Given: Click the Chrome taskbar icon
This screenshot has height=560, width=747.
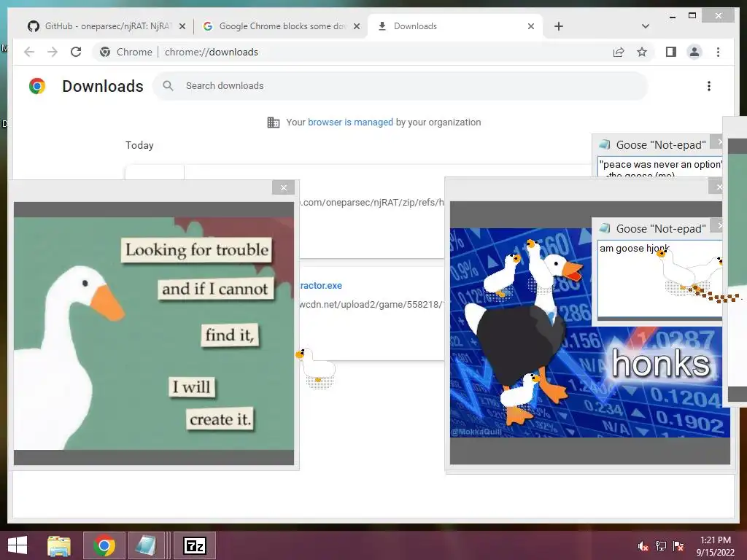Looking at the screenshot, I should [104, 545].
